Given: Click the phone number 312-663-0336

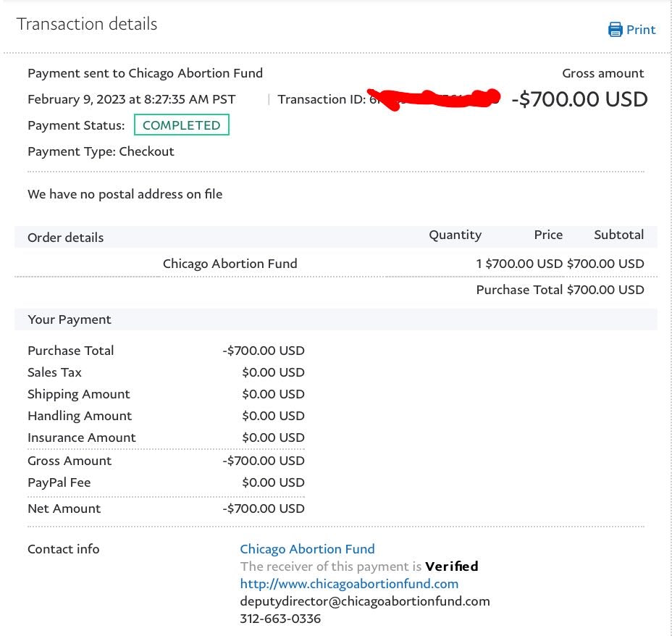Looking at the screenshot, I should pyautogui.click(x=280, y=619).
